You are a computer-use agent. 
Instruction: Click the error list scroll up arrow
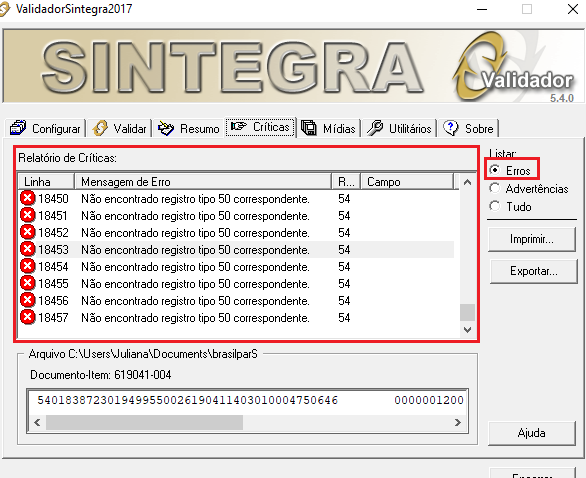pyautogui.click(x=467, y=182)
